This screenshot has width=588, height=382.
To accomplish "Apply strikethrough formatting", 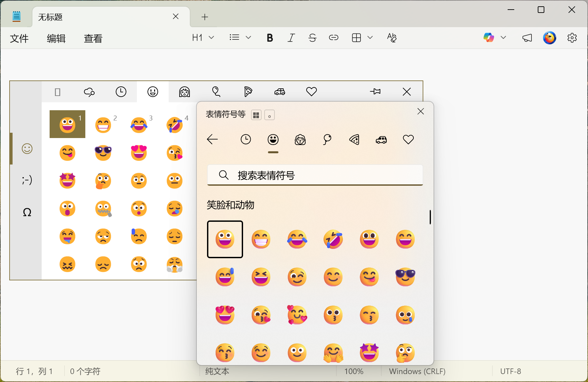I will coord(312,38).
